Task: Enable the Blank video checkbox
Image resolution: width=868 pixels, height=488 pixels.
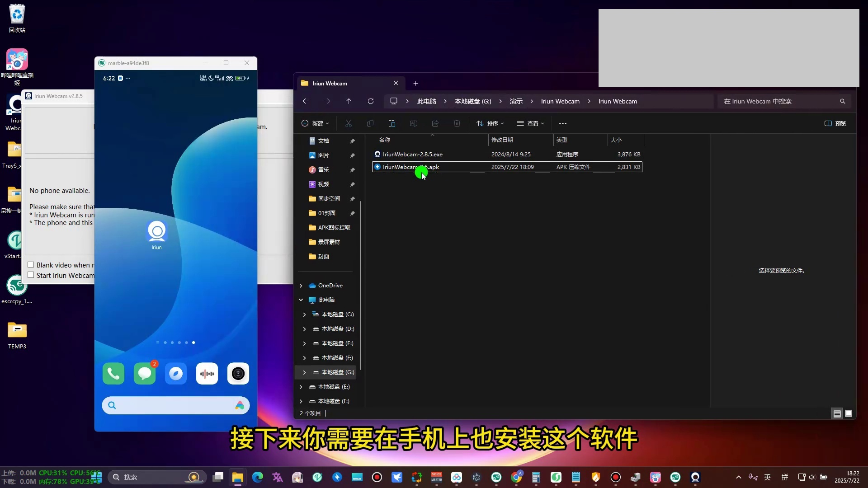Action: click(31, 265)
